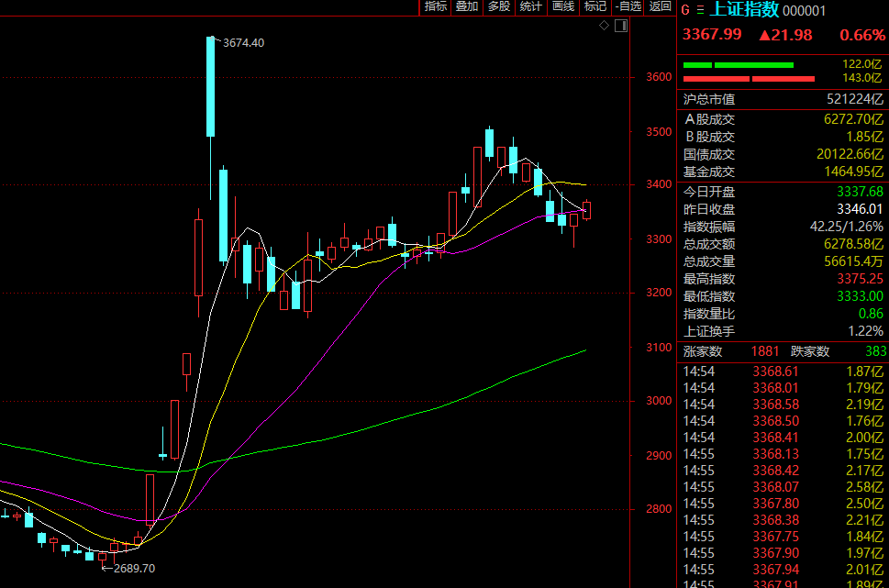The width and height of the screenshot is (889, 588).
Task: Remove from watchlist via -自选
Action: coord(628,6)
